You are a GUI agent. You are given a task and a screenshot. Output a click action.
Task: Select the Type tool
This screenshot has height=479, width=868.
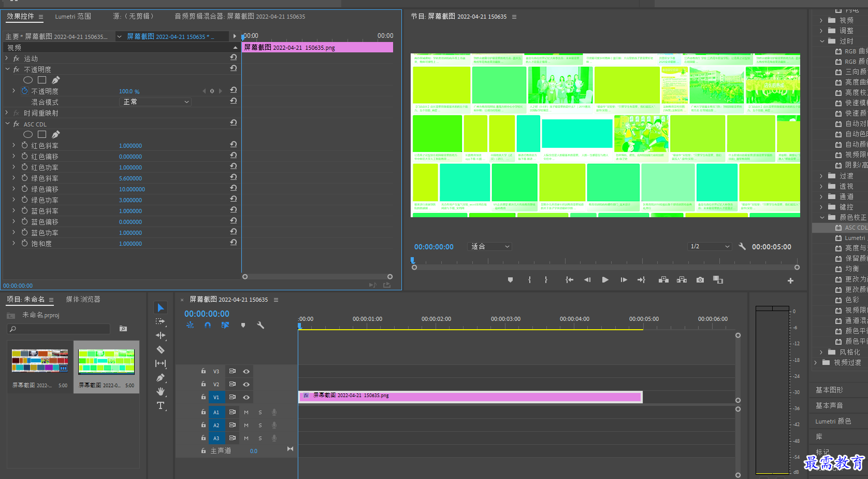point(161,405)
